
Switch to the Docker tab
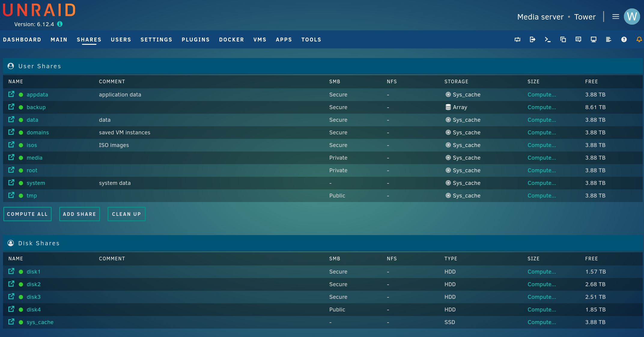pyautogui.click(x=231, y=40)
